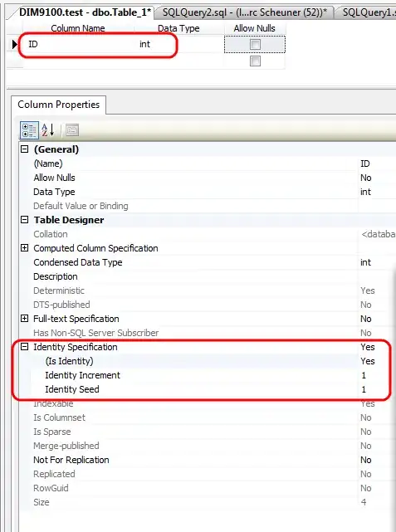Open the SQLQuery1 tab
396x532 pixels.
point(367,12)
